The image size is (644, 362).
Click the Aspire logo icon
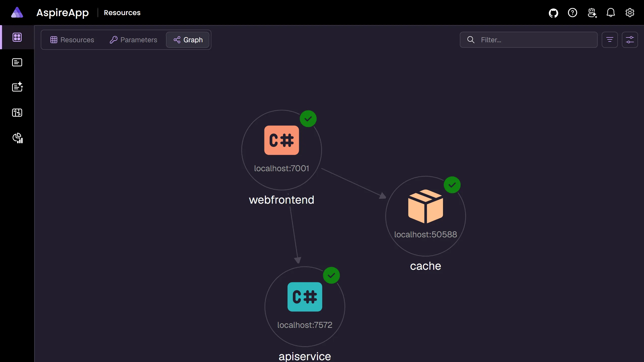click(17, 13)
